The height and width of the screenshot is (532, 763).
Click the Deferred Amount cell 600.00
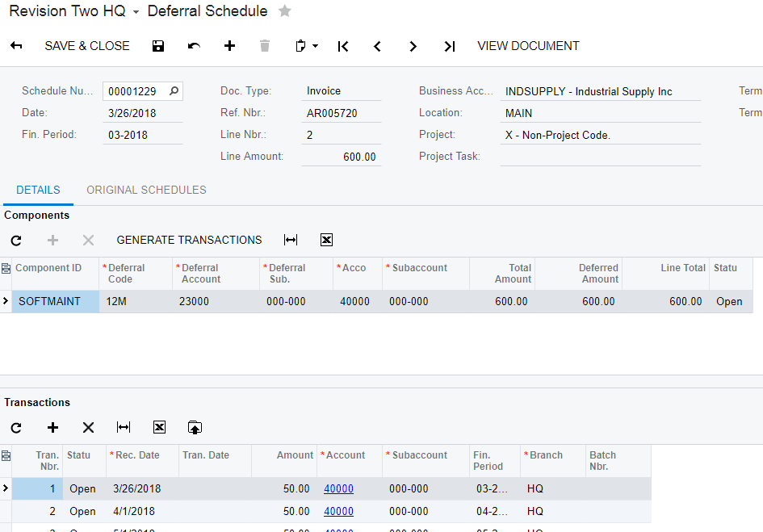[579, 301]
